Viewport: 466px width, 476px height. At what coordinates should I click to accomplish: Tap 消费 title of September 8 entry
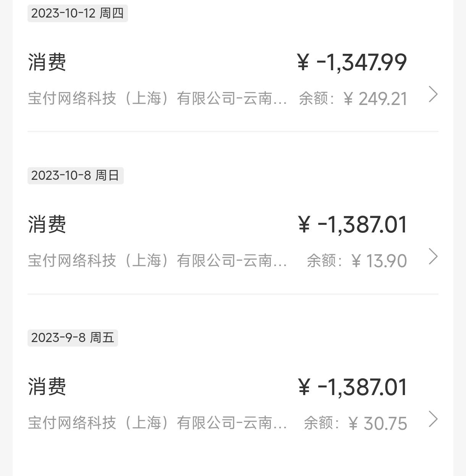[x=47, y=387]
